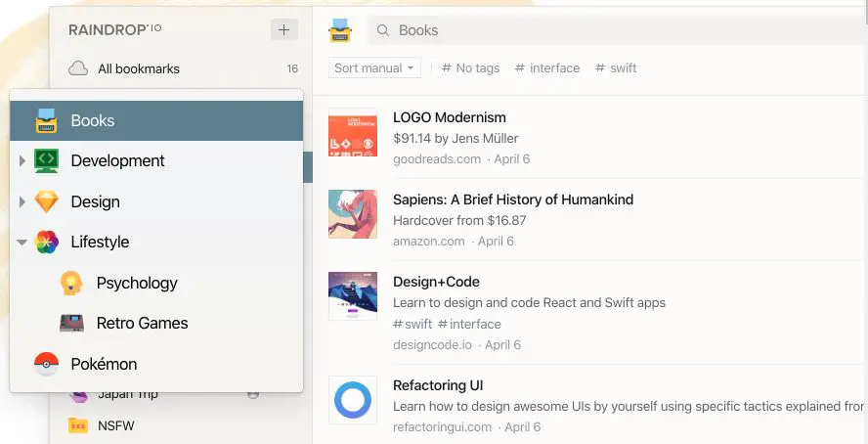Click the green Development code monitor icon
868x444 pixels.
pyautogui.click(x=46, y=161)
